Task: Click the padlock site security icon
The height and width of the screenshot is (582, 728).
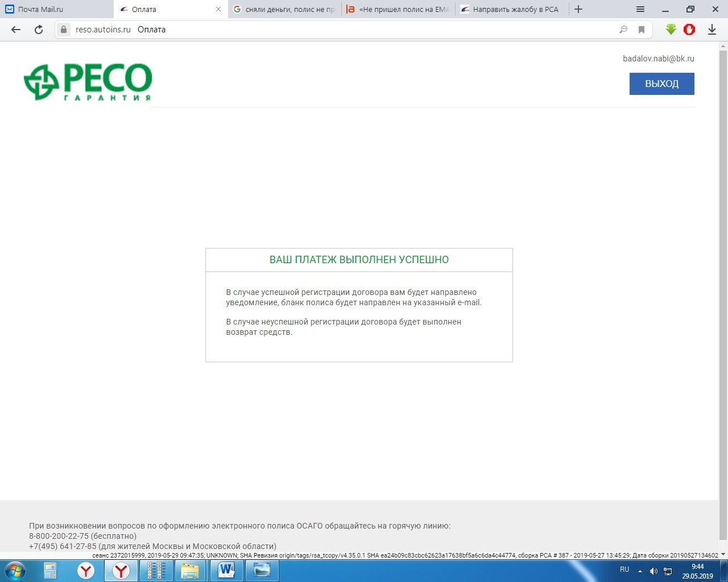Action: point(64,30)
